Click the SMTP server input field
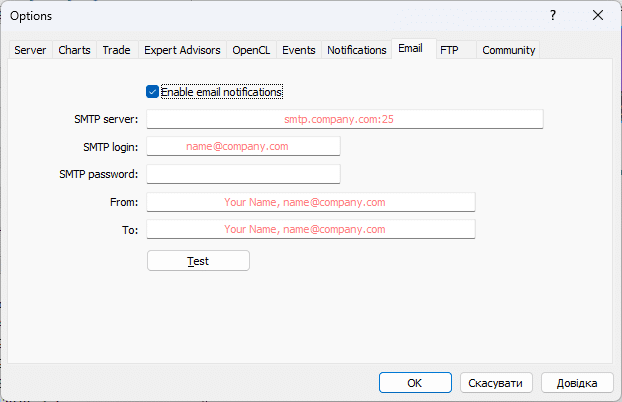Image resolution: width=622 pixels, height=402 pixels. tap(344, 119)
